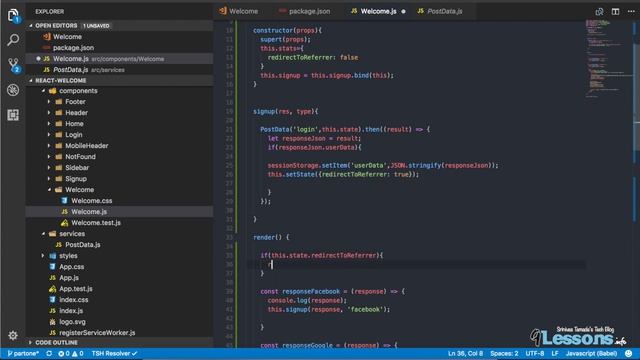Click the signup(res, type) method line
The image size is (640, 360).
pos(285,111)
